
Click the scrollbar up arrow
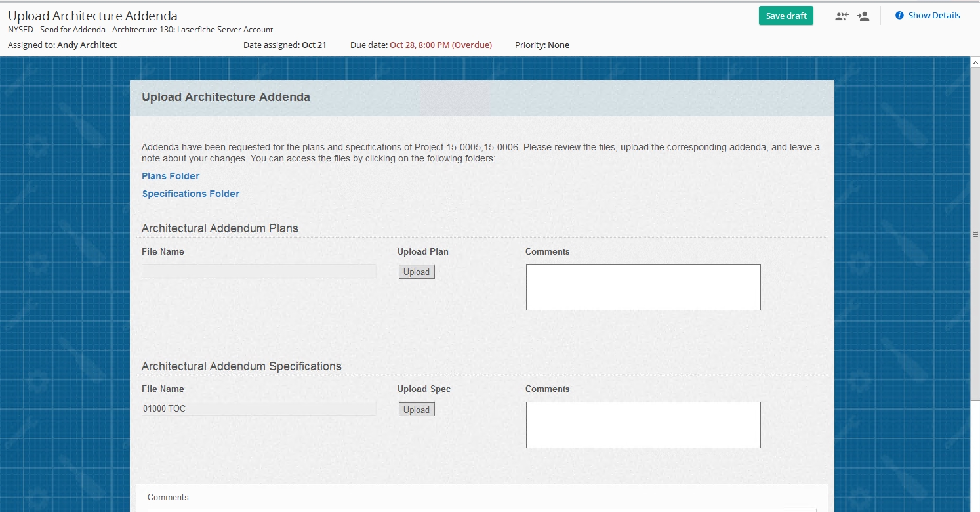pos(975,62)
